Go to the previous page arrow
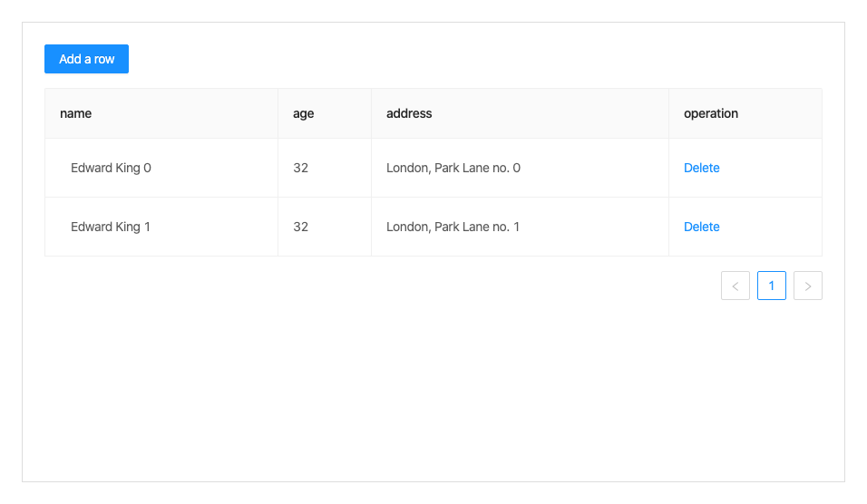Image resolution: width=867 pixels, height=504 pixels. tap(735, 286)
